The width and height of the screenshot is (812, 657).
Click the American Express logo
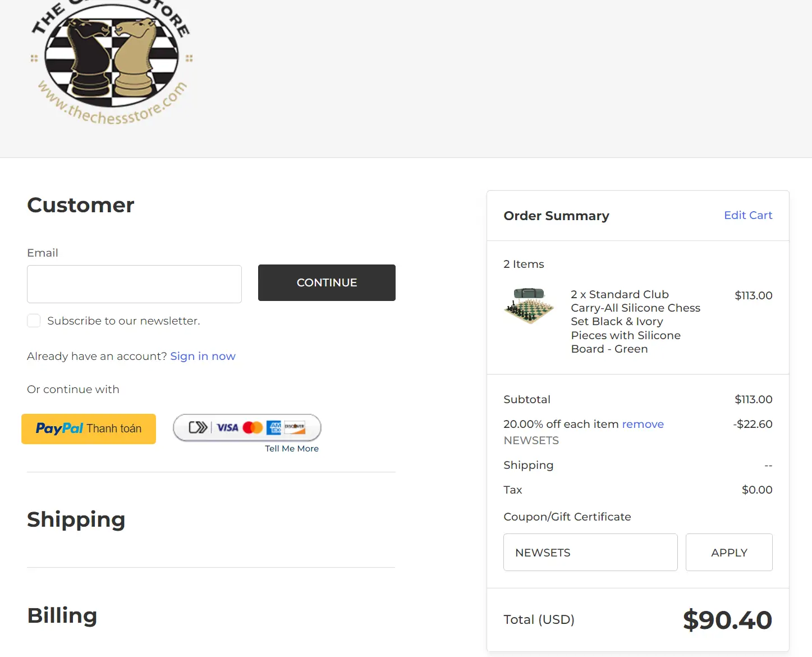pyautogui.click(x=274, y=428)
